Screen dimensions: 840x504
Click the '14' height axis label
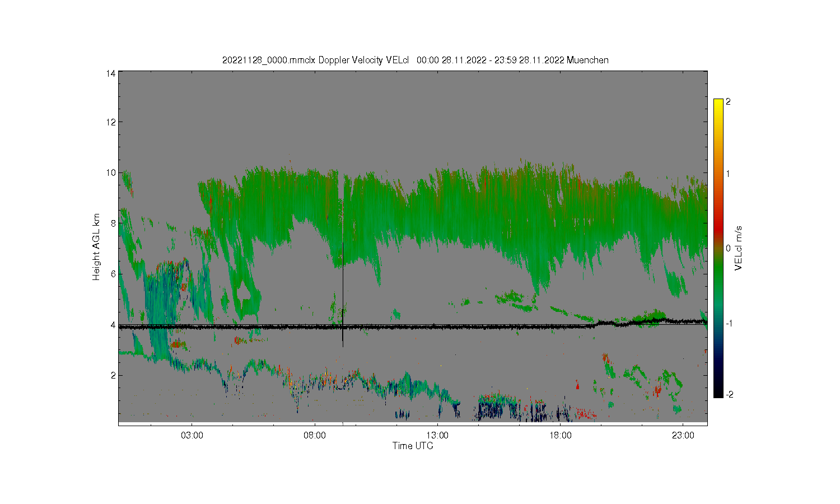pyautogui.click(x=111, y=73)
